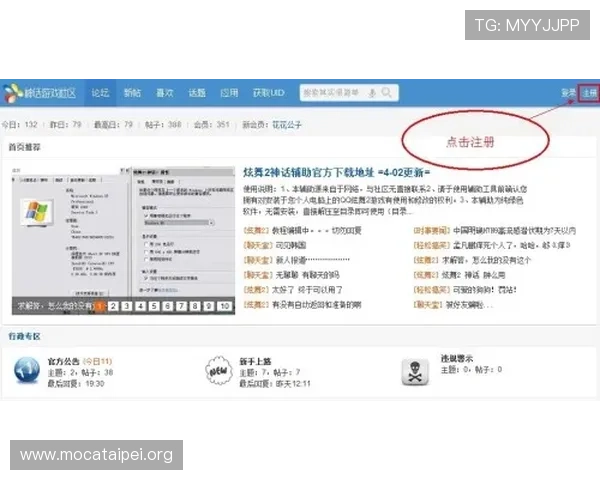This screenshot has width=600, height=480.
Task: Click the microphone voice search icon
Action: (x=372, y=93)
